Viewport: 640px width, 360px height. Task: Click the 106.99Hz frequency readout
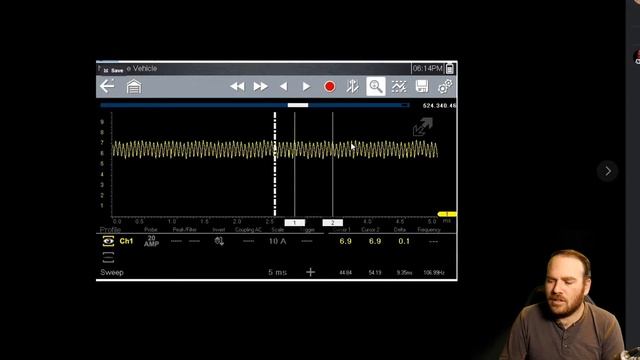point(434,273)
